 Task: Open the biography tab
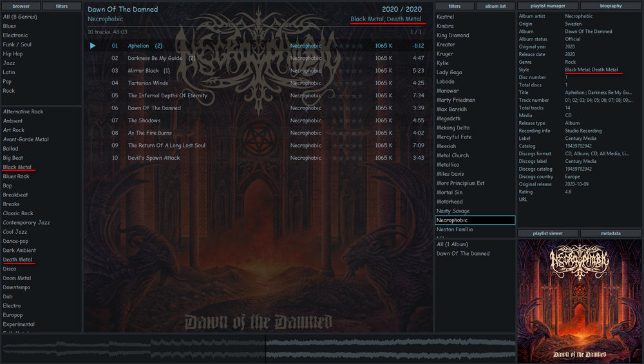pyautogui.click(x=611, y=6)
